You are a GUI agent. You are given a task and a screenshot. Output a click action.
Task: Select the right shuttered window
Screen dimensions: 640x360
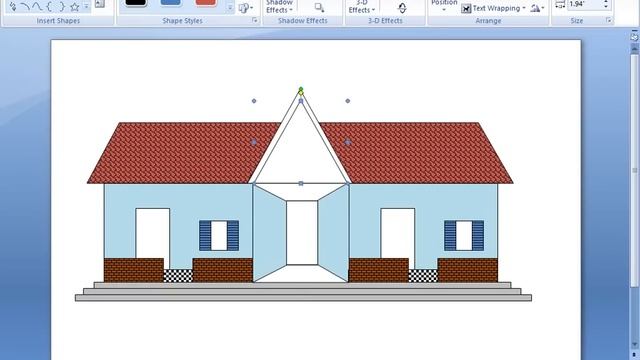click(464, 236)
